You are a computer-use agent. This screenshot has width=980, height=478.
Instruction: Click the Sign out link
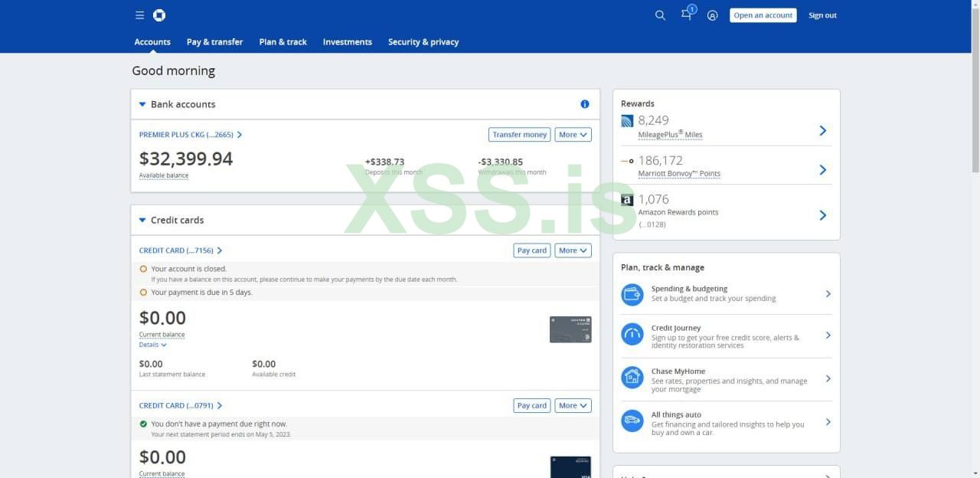(822, 15)
